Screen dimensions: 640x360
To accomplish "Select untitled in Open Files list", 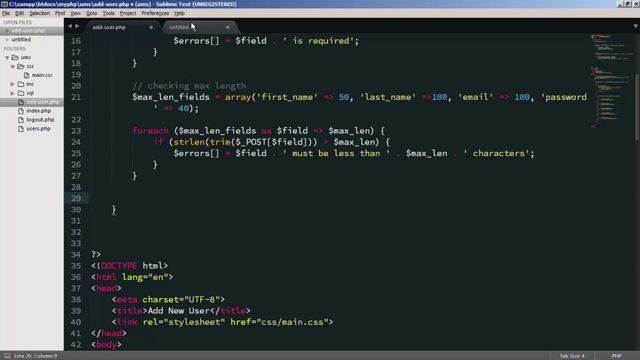I will pyautogui.click(x=21, y=40).
